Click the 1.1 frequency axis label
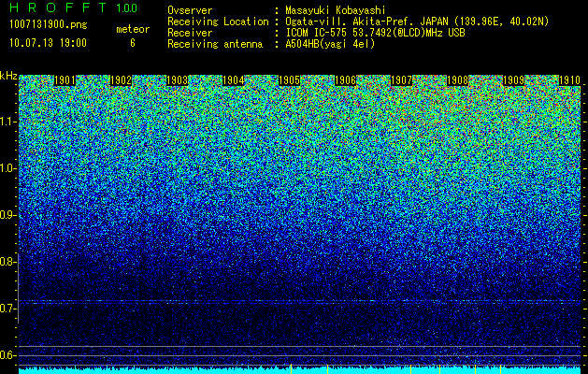Image resolution: width=588 pixels, height=374 pixels. pyautogui.click(x=7, y=122)
